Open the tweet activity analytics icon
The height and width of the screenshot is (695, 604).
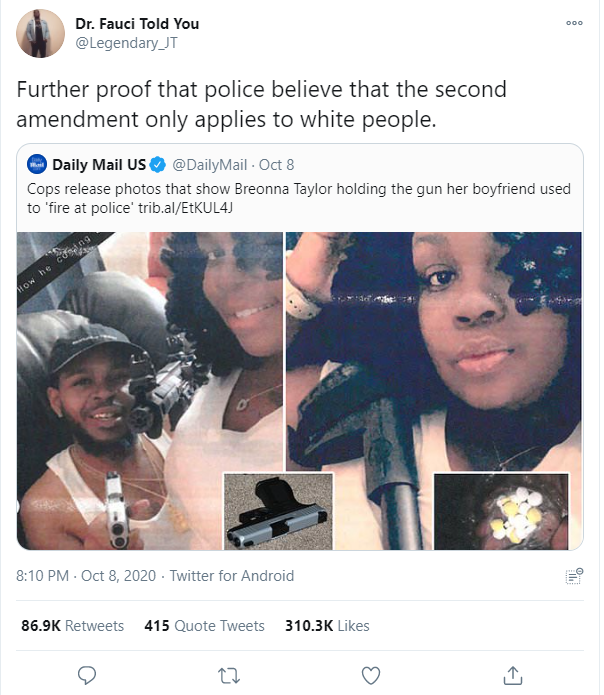(574, 576)
